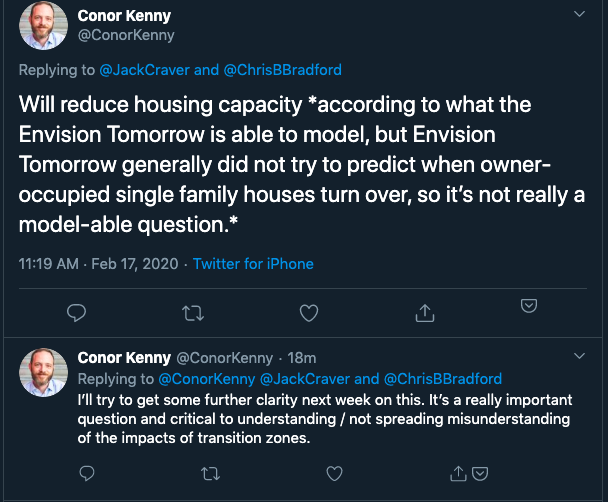View Conor Kenny's profile photo on main tweet
This screenshot has height=502, width=608.
[43, 26]
